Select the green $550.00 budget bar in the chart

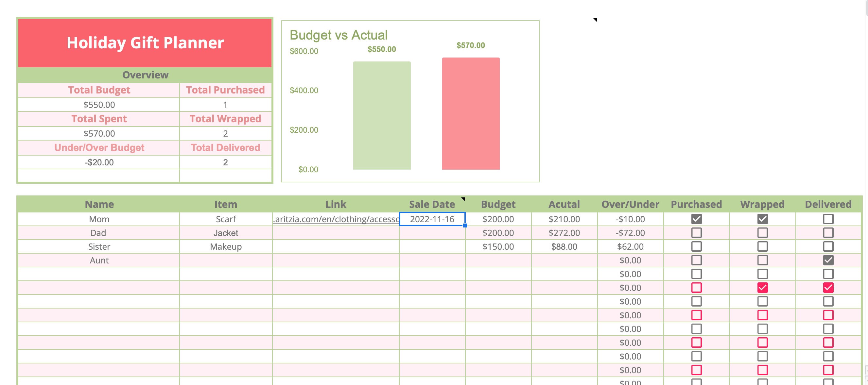381,114
